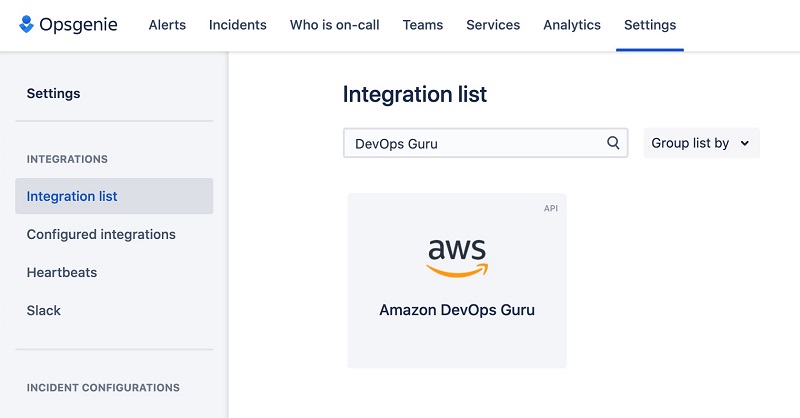Open Slack settings in sidebar
The image size is (800, 418).
pyautogui.click(x=43, y=310)
